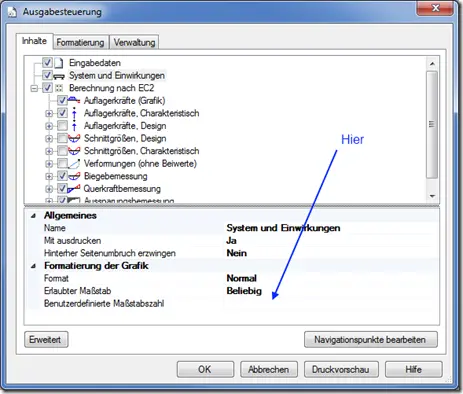Viewport: 463px width, 394px height.
Task: Toggle the Auflagerkräfte, Charakteristisch checkbox
Action: point(62,113)
